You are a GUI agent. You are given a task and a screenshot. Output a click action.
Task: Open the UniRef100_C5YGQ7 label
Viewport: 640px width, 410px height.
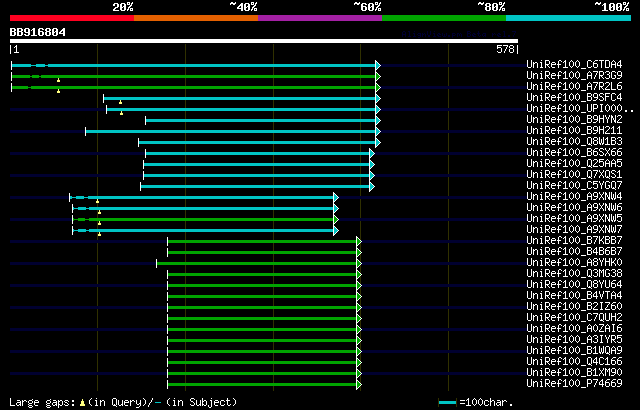(574, 185)
